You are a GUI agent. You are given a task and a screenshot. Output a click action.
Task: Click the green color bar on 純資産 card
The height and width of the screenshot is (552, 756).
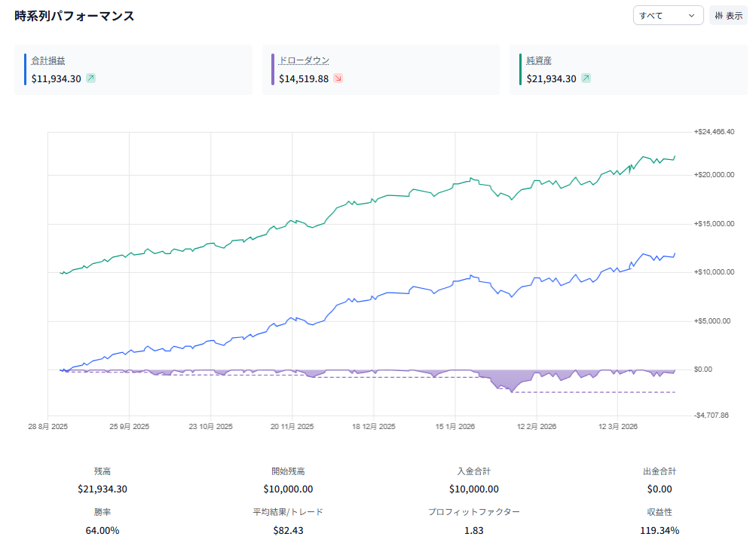click(x=520, y=69)
